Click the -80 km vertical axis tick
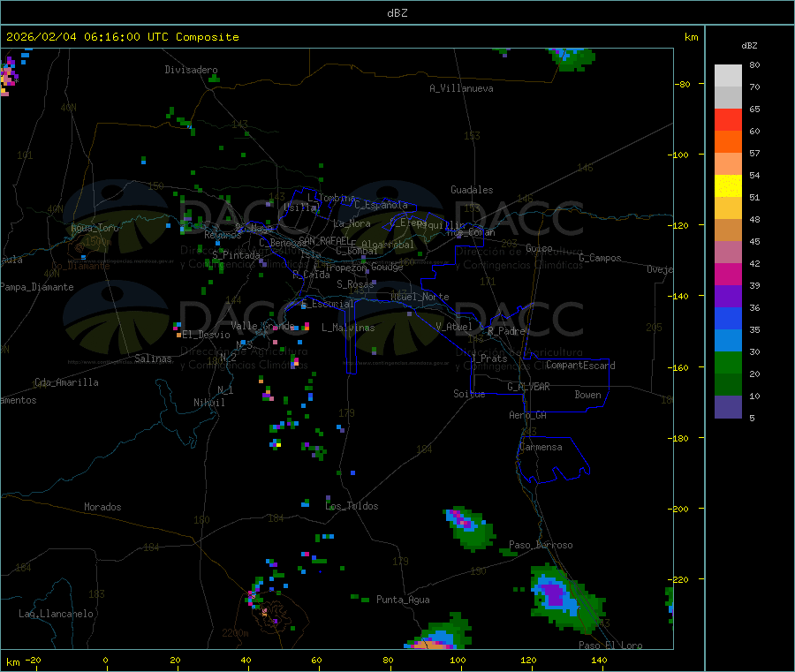The image size is (795, 672). coord(681,84)
